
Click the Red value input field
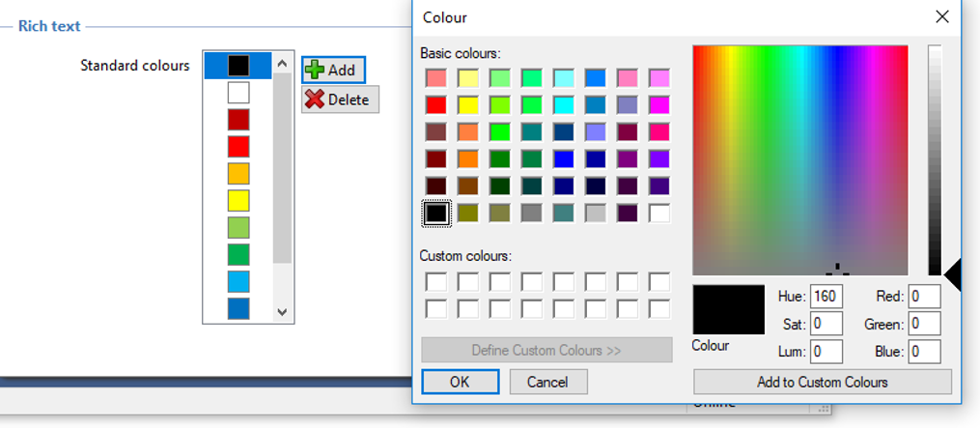pos(924,296)
